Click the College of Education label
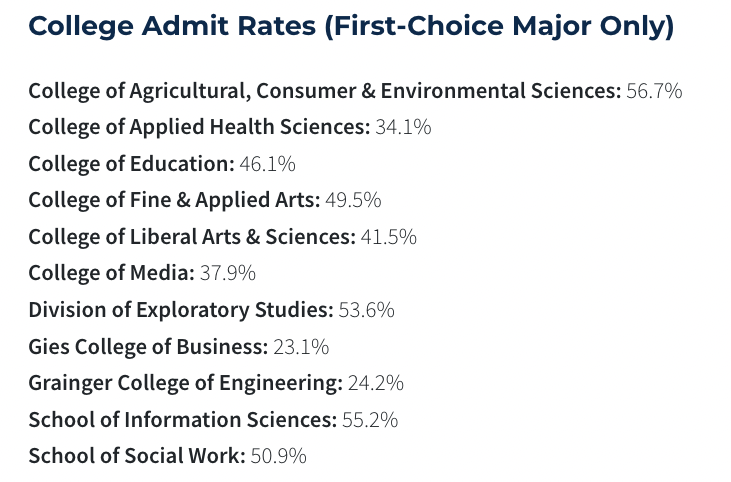This screenshot has height=482, width=731. point(129,164)
